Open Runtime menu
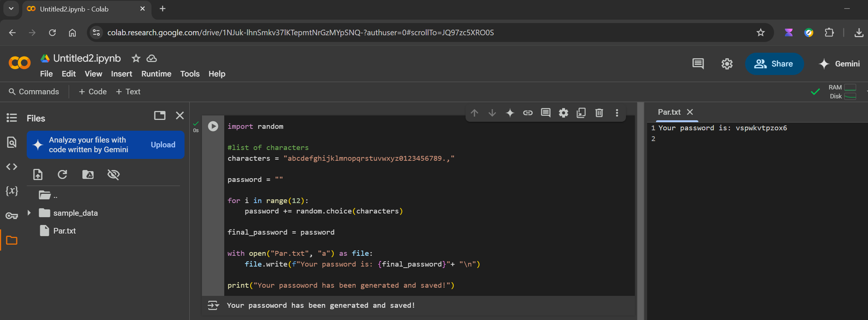Viewport: 868px width, 320px height. pyautogui.click(x=156, y=74)
